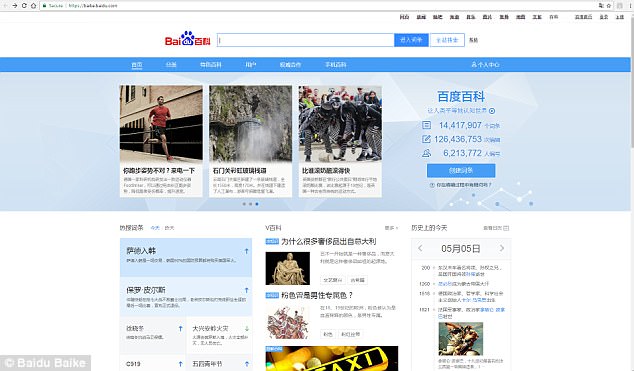The height and width of the screenshot is (371, 634).
Task: Go to previous day before 05月05日
Action: (420, 248)
